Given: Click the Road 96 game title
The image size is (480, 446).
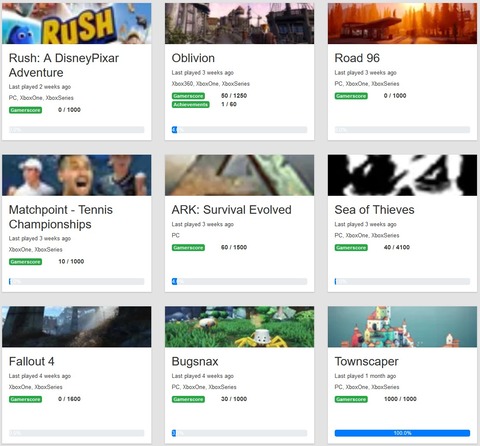Looking at the screenshot, I should pos(357,58).
